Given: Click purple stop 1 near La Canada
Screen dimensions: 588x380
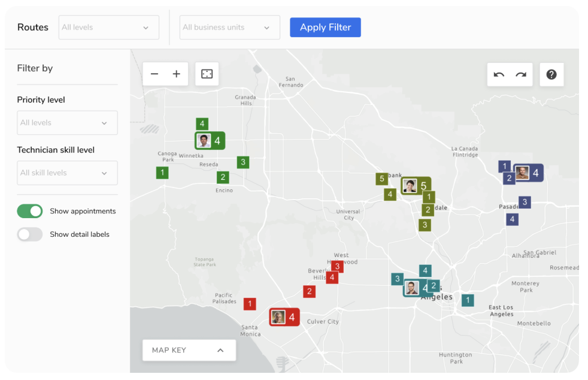Looking at the screenshot, I should pos(504,167).
